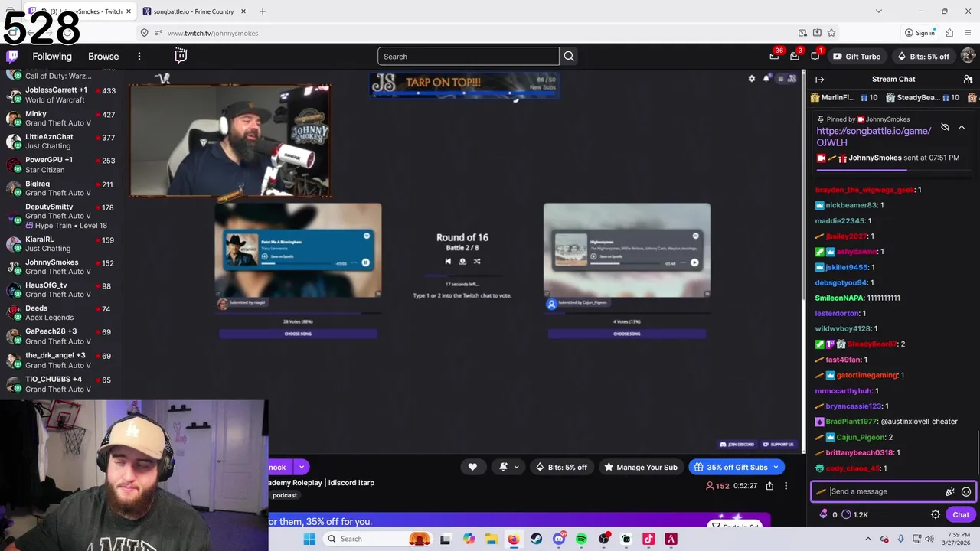Open Prime loot with 36 badge

point(774,56)
